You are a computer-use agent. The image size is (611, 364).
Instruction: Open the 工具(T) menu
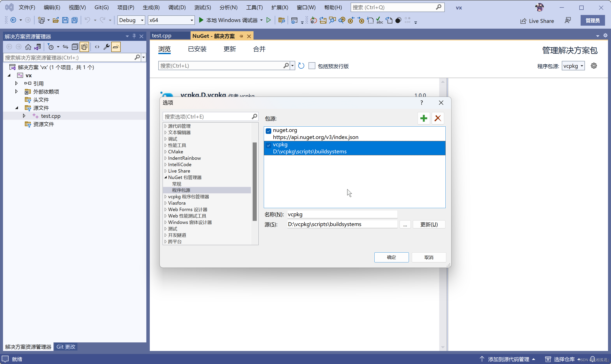tap(254, 7)
